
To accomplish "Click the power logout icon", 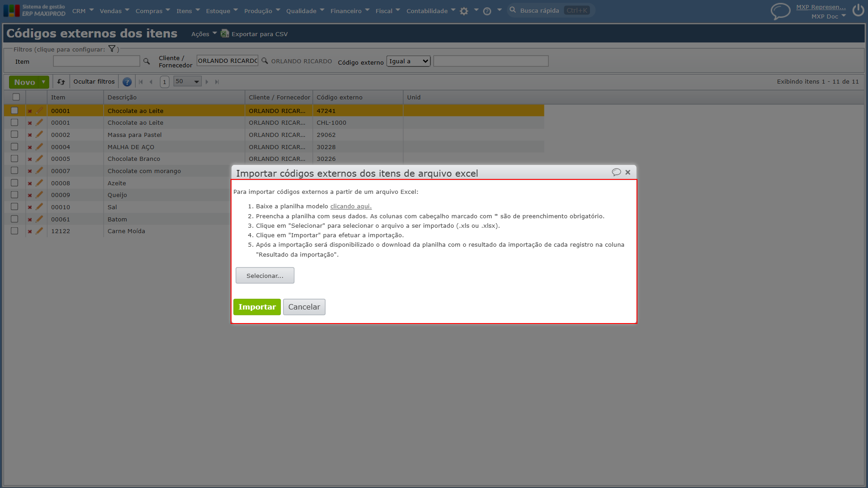I will pos(858,10).
